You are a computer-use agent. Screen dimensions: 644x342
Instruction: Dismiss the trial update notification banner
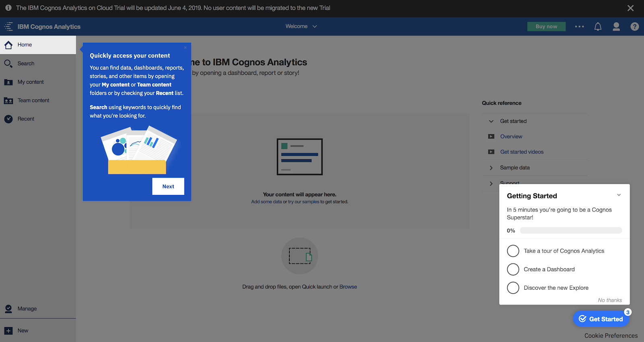coord(630,8)
